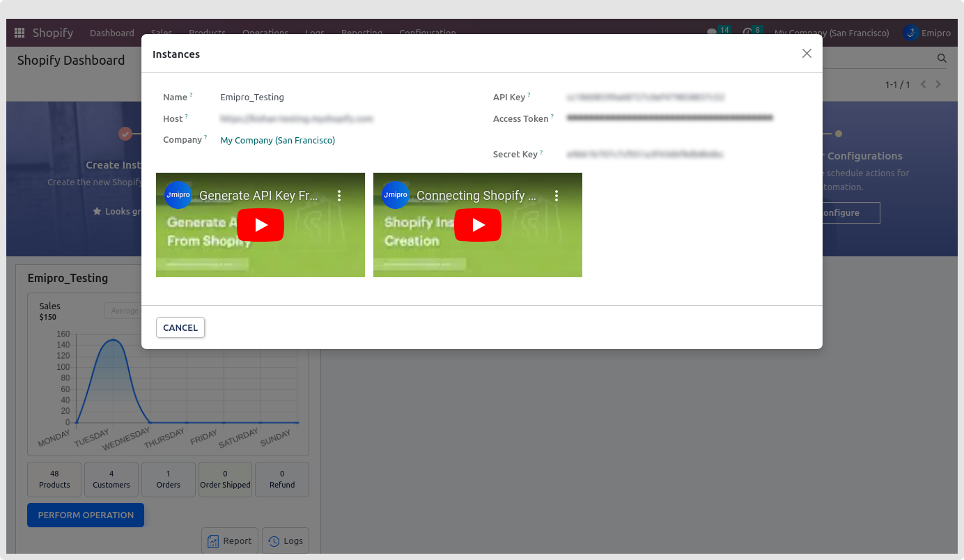
Task: Click the Sales $150 chart heading
Action: [49, 311]
